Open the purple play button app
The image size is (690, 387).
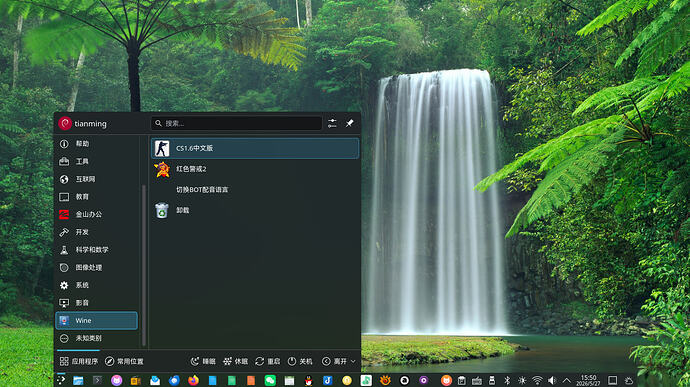423,380
